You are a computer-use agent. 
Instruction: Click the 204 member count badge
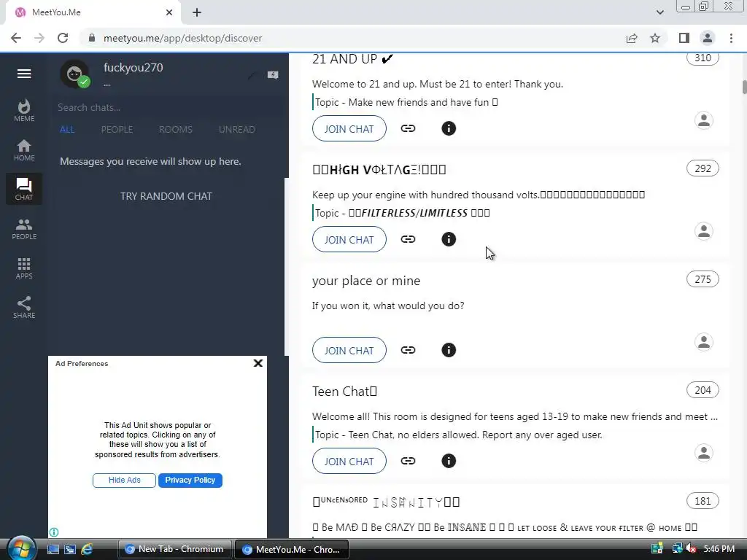pyautogui.click(x=703, y=390)
